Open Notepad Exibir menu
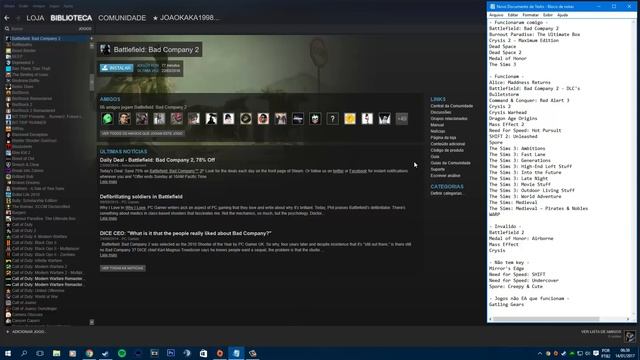 548,15
